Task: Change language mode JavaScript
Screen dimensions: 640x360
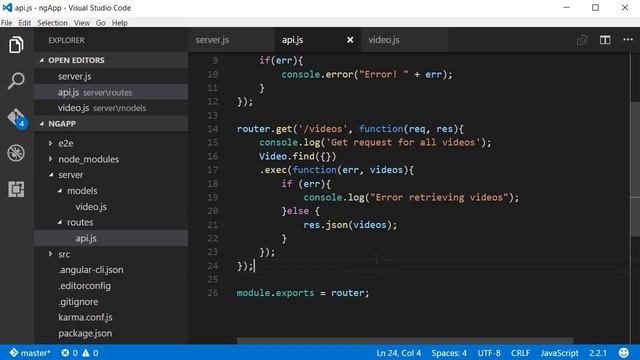Action: pos(559,353)
